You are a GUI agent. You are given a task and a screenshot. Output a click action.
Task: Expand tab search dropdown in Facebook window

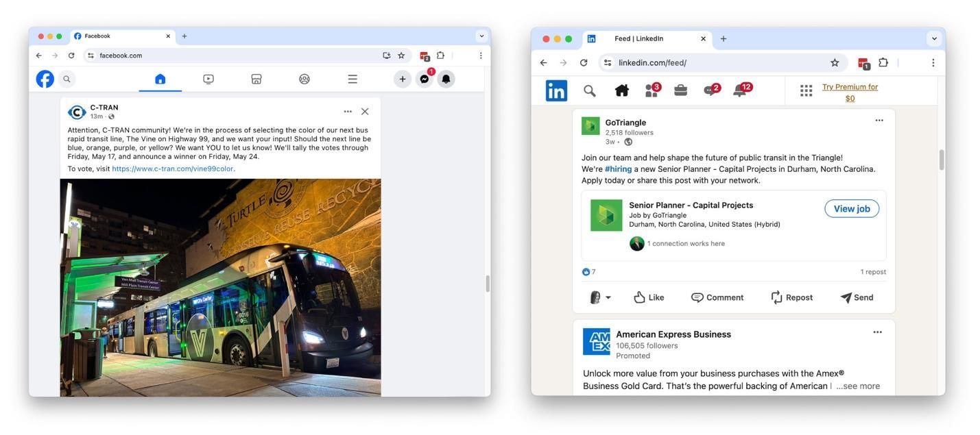(x=481, y=36)
